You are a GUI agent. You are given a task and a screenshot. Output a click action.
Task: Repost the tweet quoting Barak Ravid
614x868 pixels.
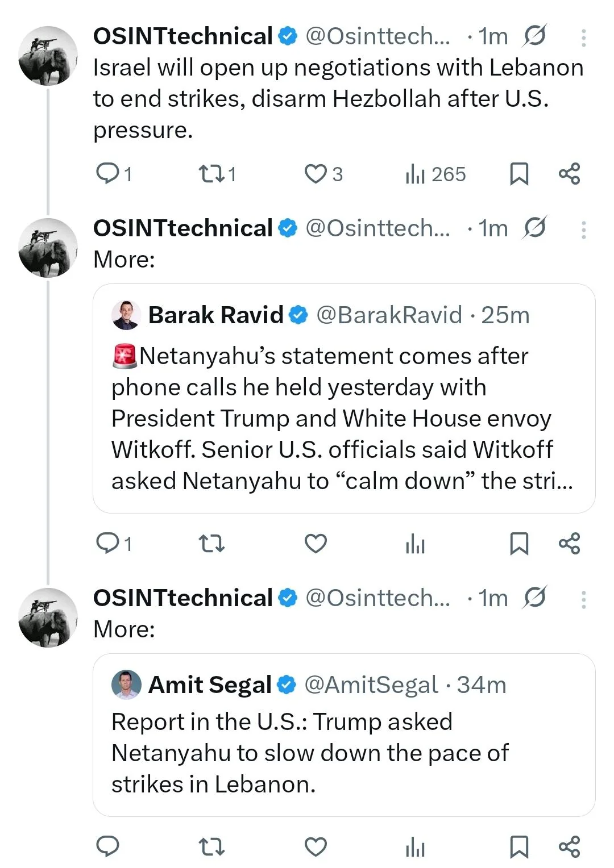(x=212, y=544)
